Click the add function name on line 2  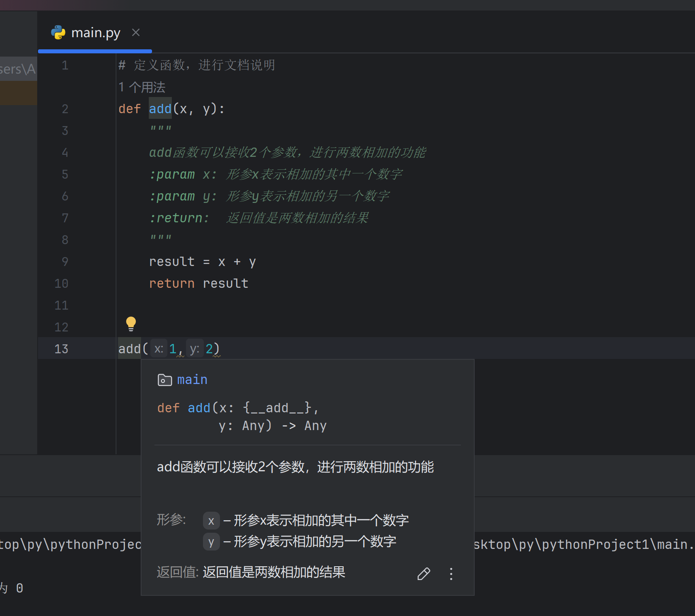[160, 108]
